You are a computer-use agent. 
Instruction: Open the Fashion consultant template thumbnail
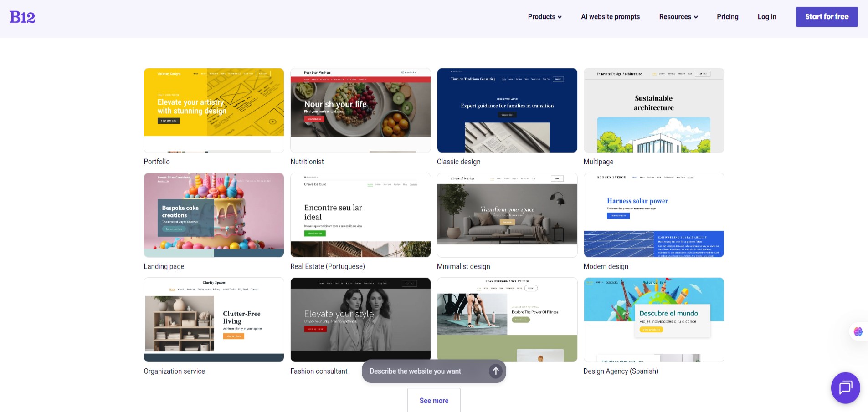360,319
